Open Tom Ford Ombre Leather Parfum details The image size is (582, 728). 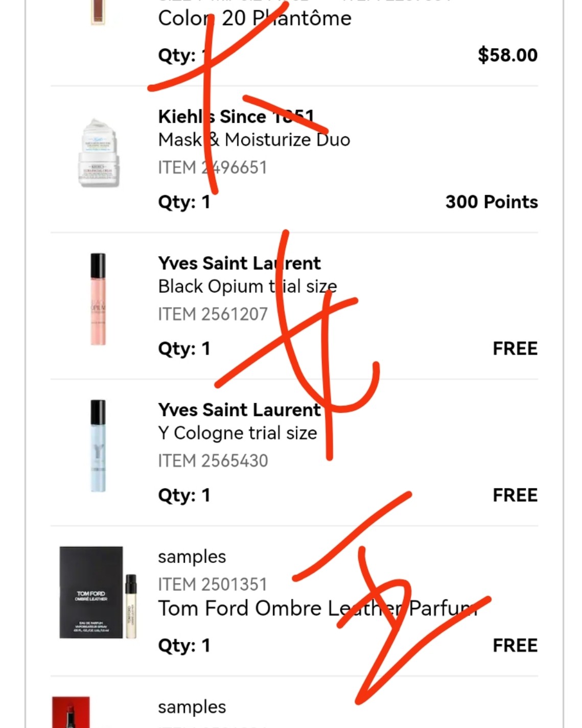click(317, 608)
